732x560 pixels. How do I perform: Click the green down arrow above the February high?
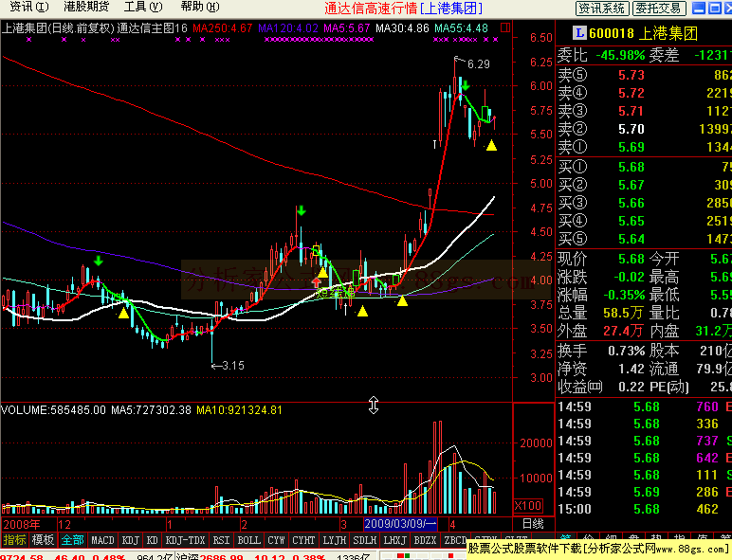[x=302, y=210]
